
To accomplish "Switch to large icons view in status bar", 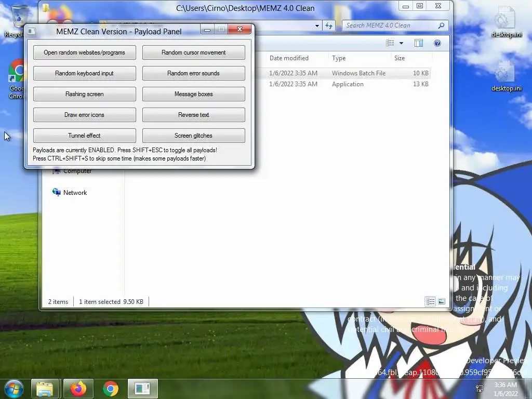I will 442,301.
